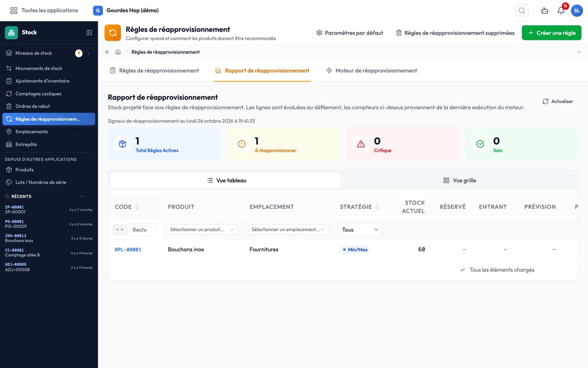Go to home via breadcrumb house icon
Image resolution: width=588 pixels, height=368 pixels.
click(x=118, y=52)
